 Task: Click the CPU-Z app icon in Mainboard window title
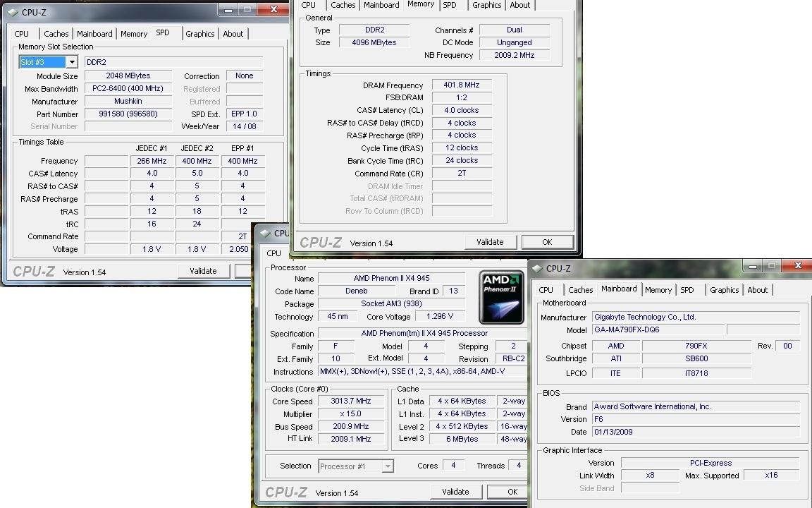pos(537,269)
